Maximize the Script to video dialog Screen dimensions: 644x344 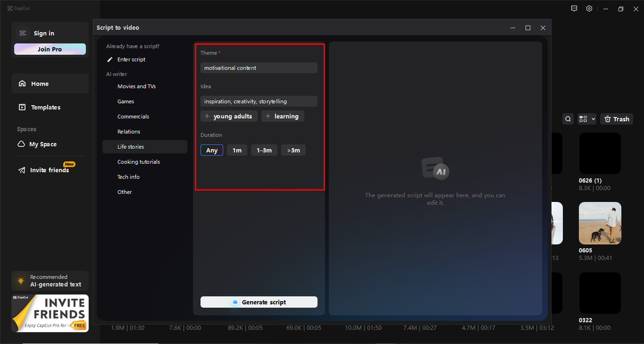528,28
